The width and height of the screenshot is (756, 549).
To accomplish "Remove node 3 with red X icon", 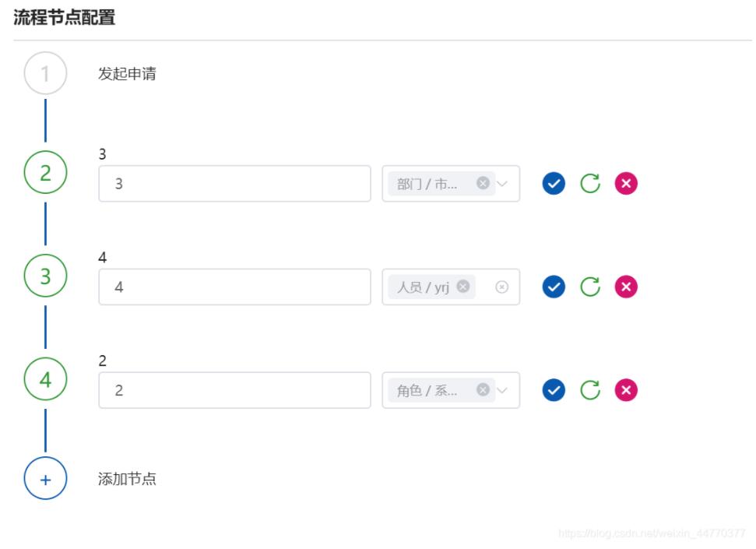I will pos(626,287).
